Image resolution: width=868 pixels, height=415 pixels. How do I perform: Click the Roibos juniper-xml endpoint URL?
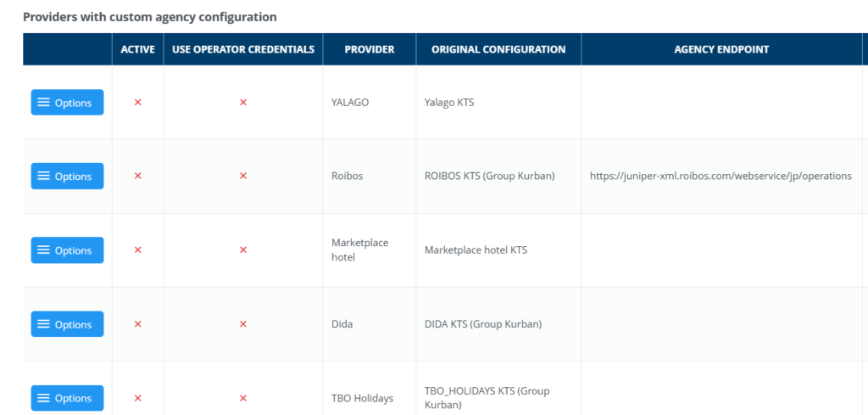[721, 176]
